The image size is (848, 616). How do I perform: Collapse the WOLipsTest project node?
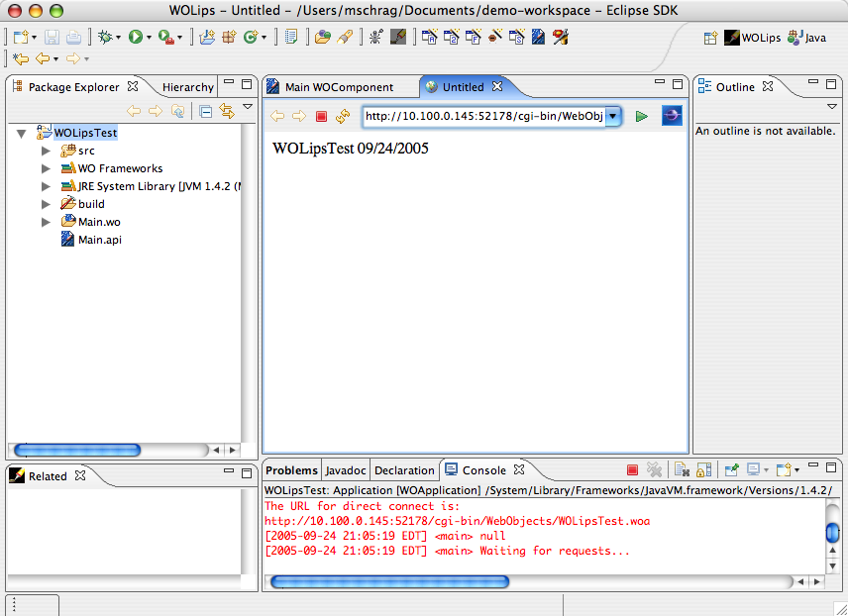(22, 133)
